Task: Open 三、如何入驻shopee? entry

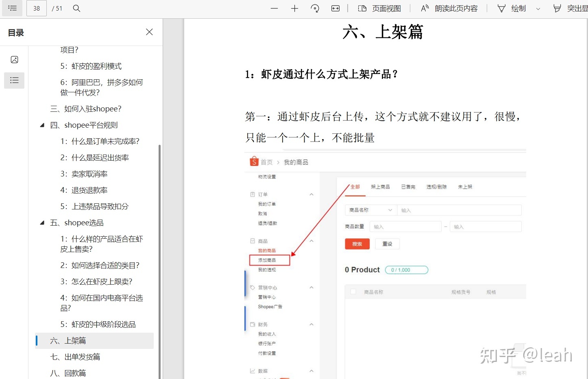Action: [x=85, y=109]
